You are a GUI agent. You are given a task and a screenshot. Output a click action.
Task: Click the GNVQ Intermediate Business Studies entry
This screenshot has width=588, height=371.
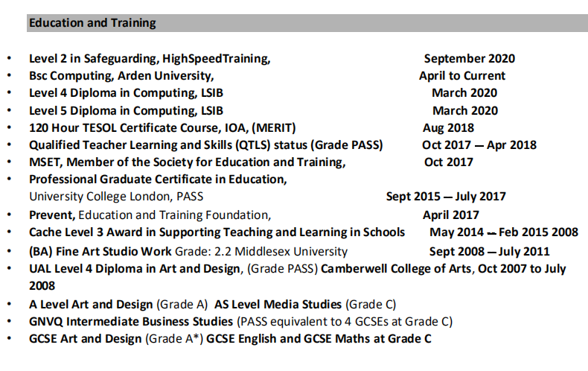pyautogui.click(x=130, y=322)
